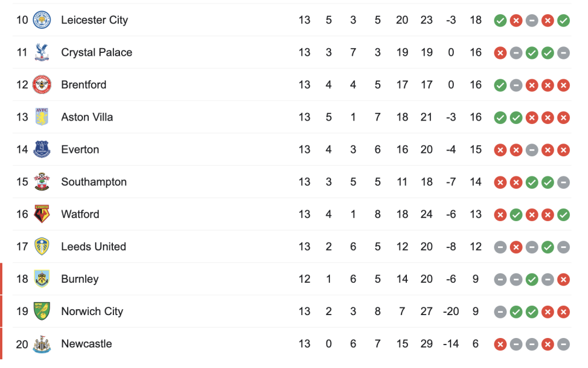Click the Burnley club crest
This screenshot has height=368, width=588.
coord(42,279)
